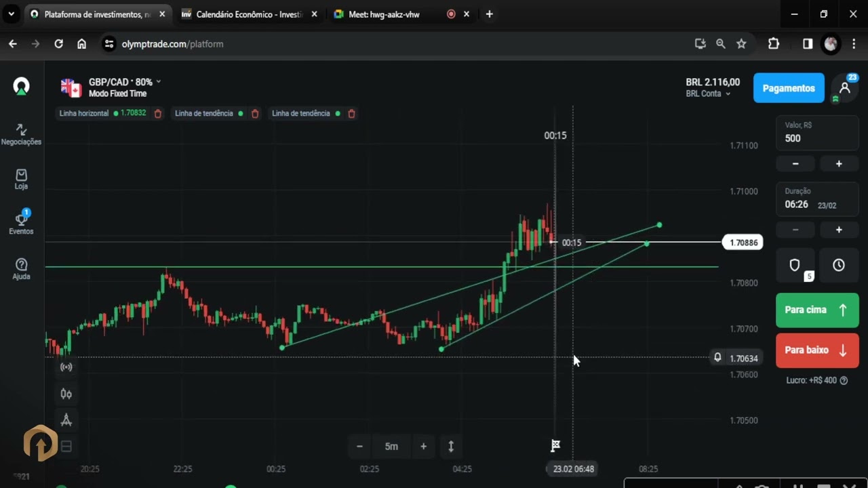Click the Olymp Trade logo

pyautogui.click(x=22, y=86)
